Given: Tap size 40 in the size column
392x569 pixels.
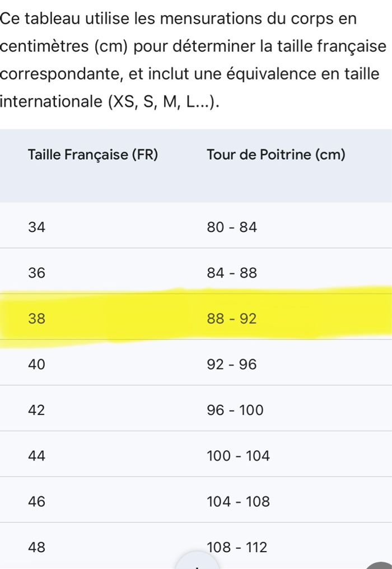Looking at the screenshot, I should (37, 365).
